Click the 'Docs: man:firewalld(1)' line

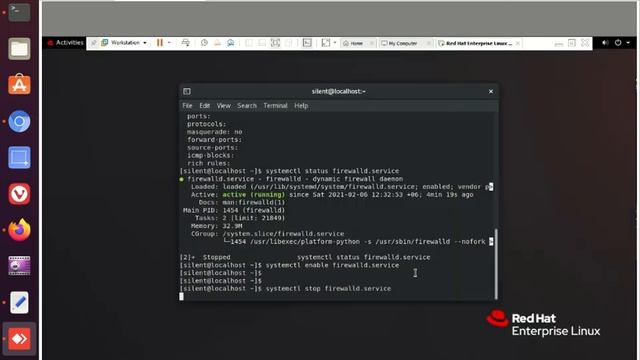point(242,202)
